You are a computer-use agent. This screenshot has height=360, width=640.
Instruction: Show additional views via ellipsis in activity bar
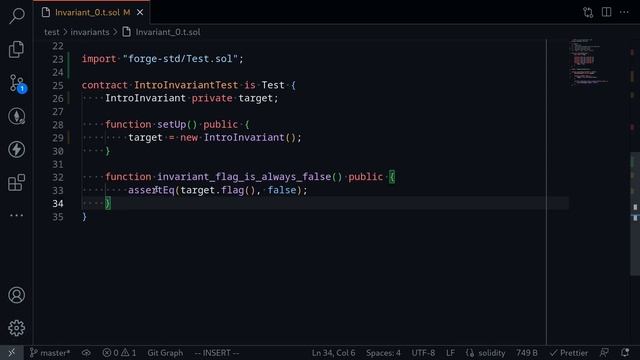(x=16, y=215)
